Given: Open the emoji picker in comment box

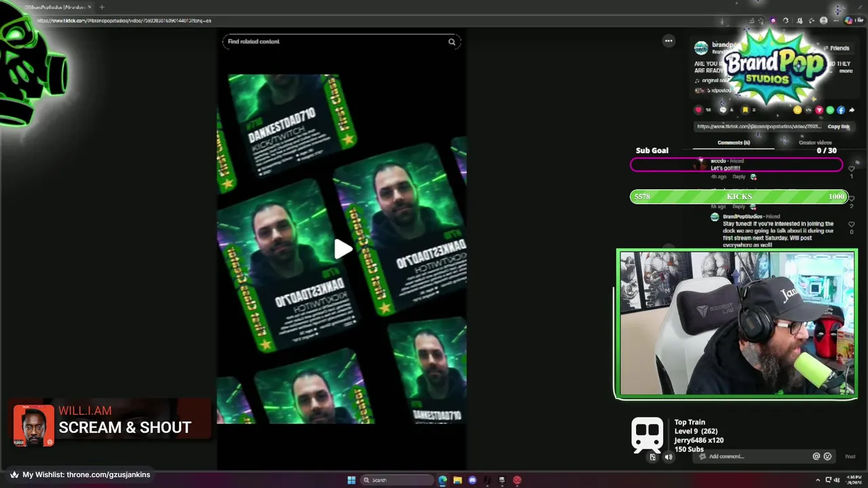Looking at the screenshot, I should tap(827, 456).
